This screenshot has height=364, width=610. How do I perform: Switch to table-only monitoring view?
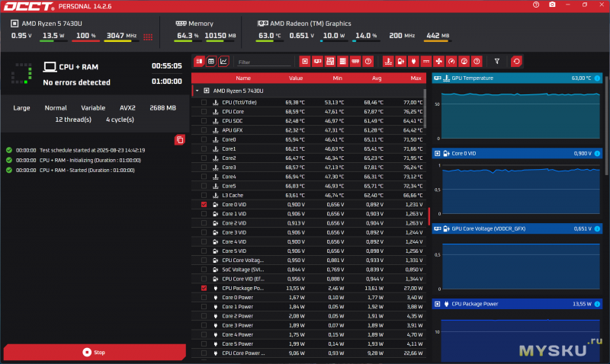coord(211,62)
